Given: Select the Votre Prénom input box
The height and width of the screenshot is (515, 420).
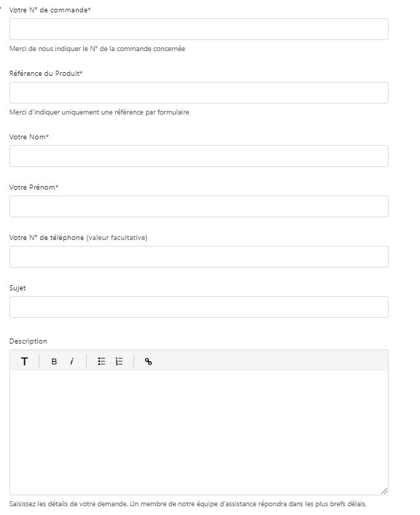Looking at the screenshot, I should tap(199, 206).
